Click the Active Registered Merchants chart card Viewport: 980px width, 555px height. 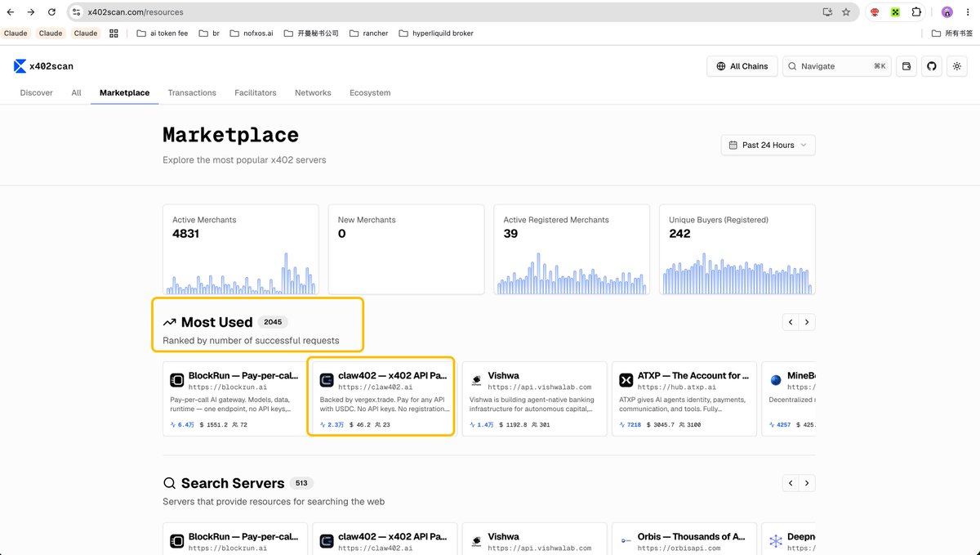572,249
